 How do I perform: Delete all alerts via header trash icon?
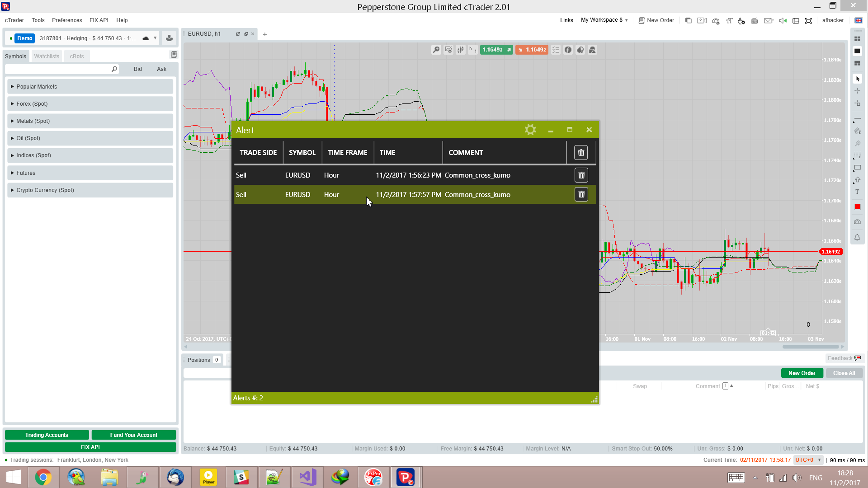coord(581,153)
